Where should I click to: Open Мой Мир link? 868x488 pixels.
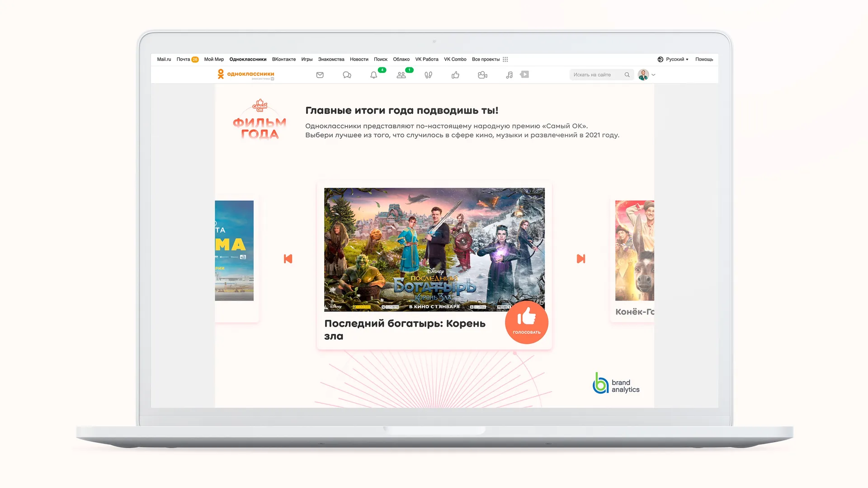point(214,59)
